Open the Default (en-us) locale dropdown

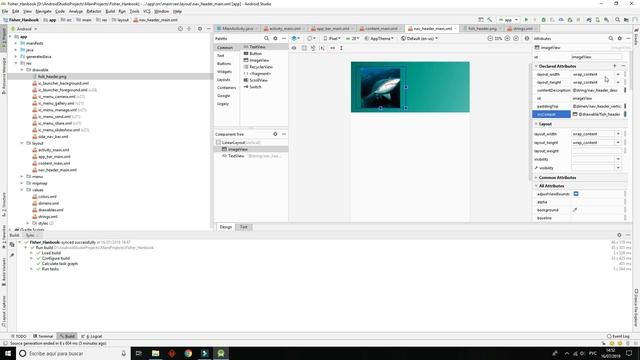[x=419, y=38]
